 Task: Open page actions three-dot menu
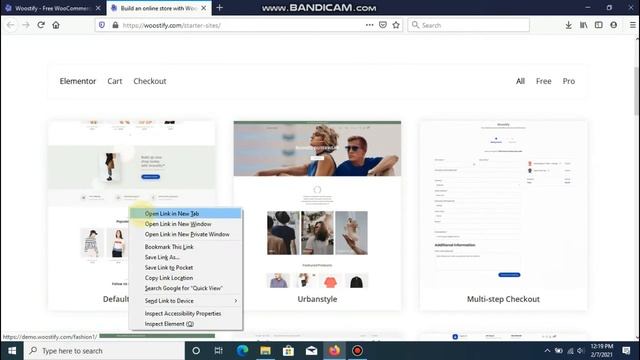pos(369,25)
